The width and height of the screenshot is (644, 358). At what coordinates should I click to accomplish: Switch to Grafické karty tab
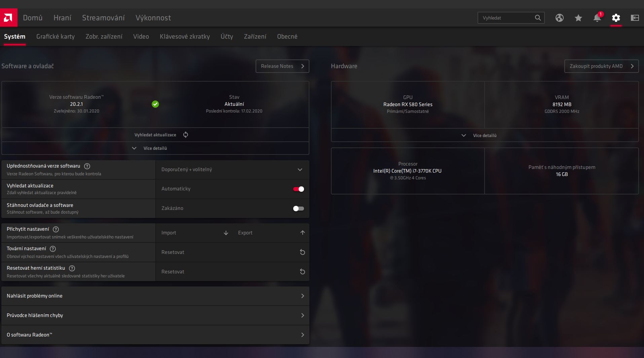click(55, 37)
